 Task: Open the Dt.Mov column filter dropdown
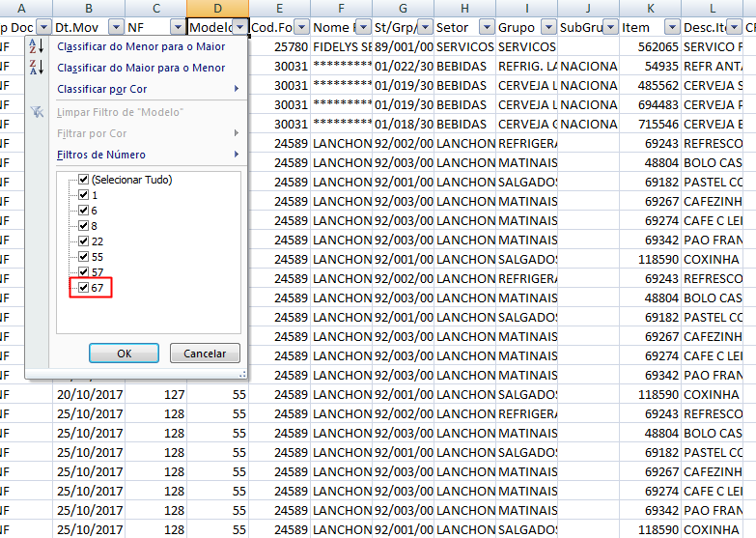point(116,27)
